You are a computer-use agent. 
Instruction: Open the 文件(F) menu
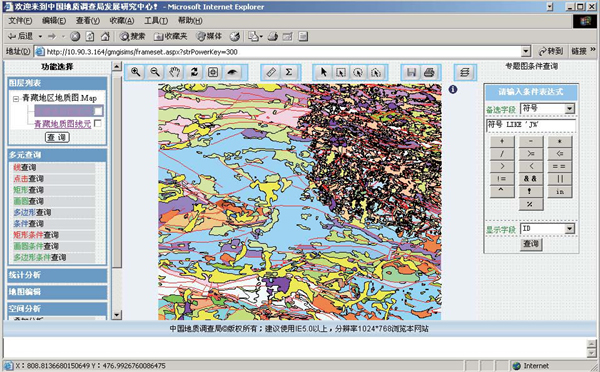click(x=20, y=20)
